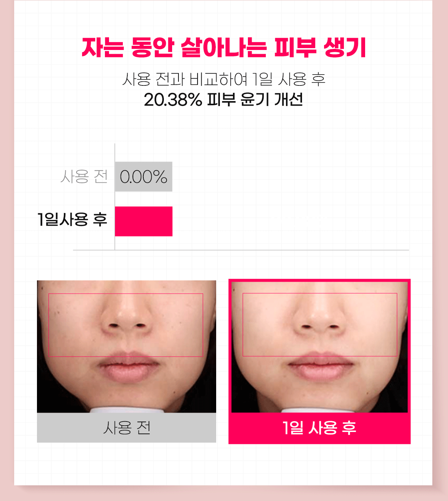Screen dimensions: 448x501
Task: Click the gray 사용 전 chart label
Action: pyautogui.click(x=84, y=176)
